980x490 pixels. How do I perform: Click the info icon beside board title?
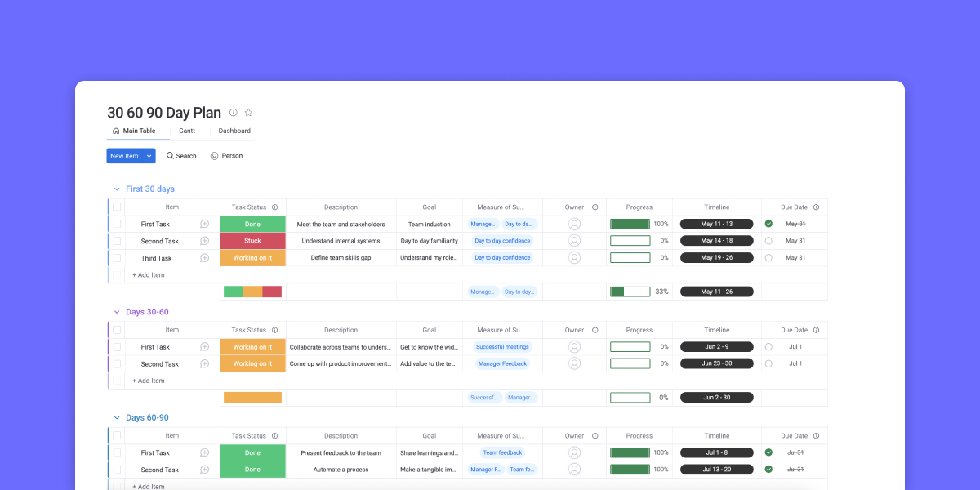pyautogui.click(x=234, y=113)
